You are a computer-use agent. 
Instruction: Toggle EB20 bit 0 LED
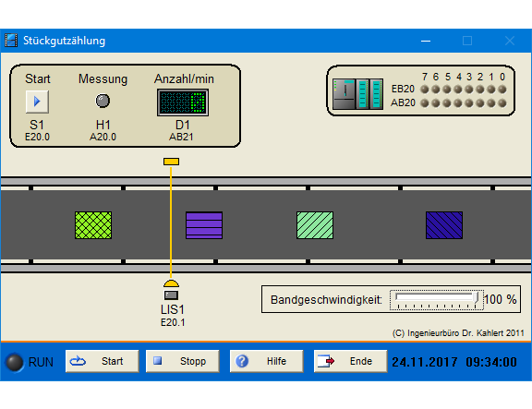(502, 90)
